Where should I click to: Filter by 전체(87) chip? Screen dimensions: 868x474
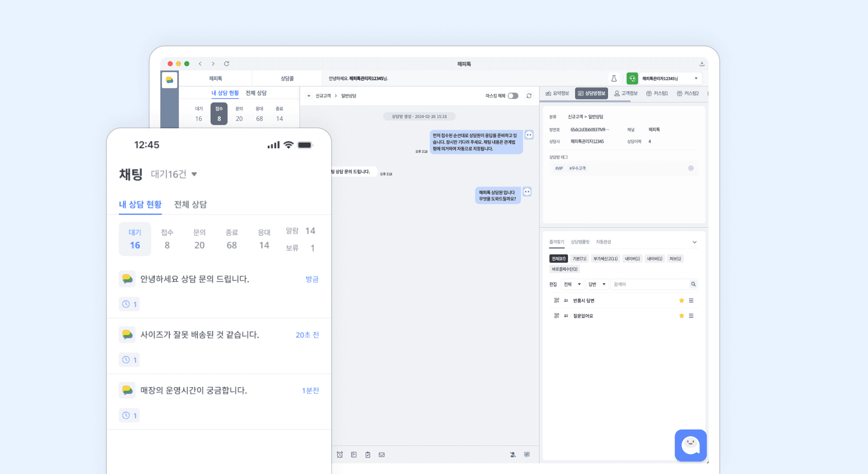tap(558, 258)
